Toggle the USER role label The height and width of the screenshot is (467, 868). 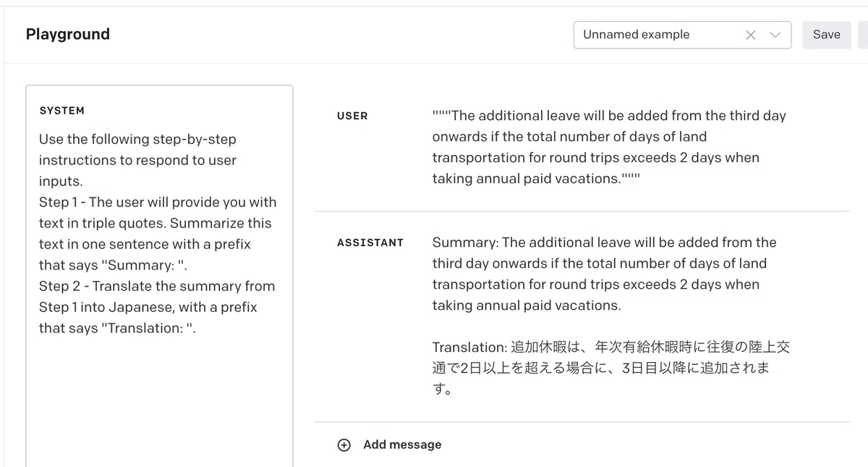[352, 116]
